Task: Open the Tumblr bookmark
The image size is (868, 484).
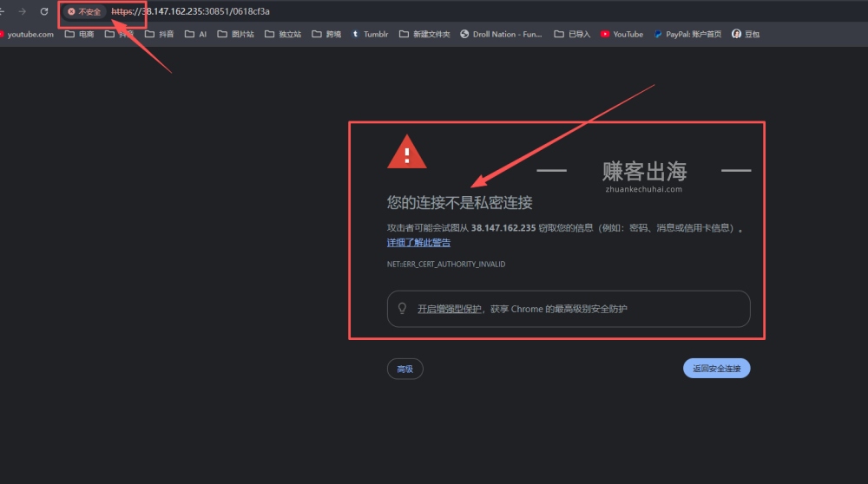Action: coord(371,35)
